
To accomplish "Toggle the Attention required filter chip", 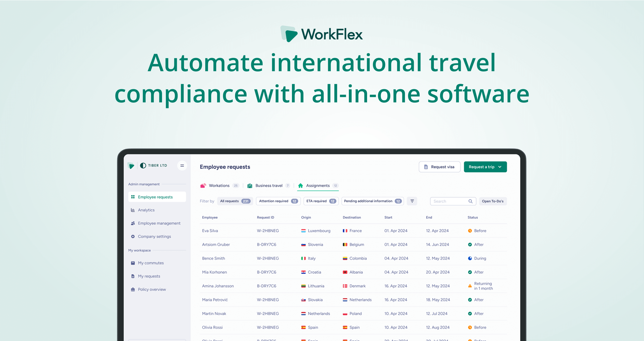I will (278, 201).
